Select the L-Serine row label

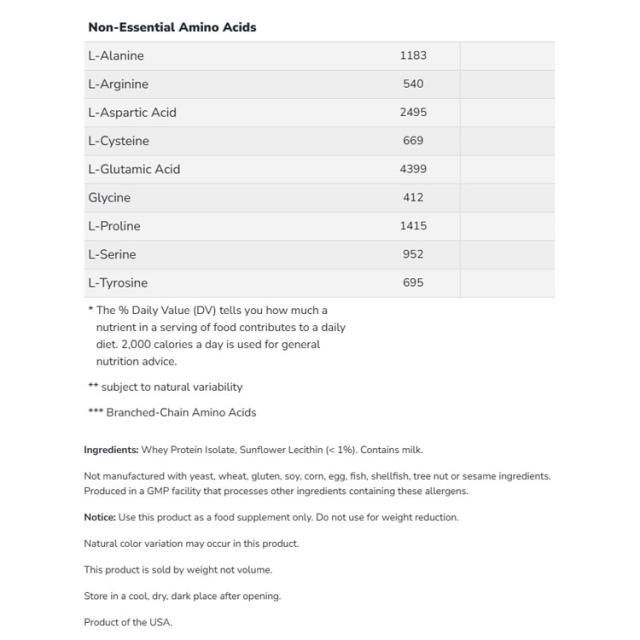click(x=112, y=254)
